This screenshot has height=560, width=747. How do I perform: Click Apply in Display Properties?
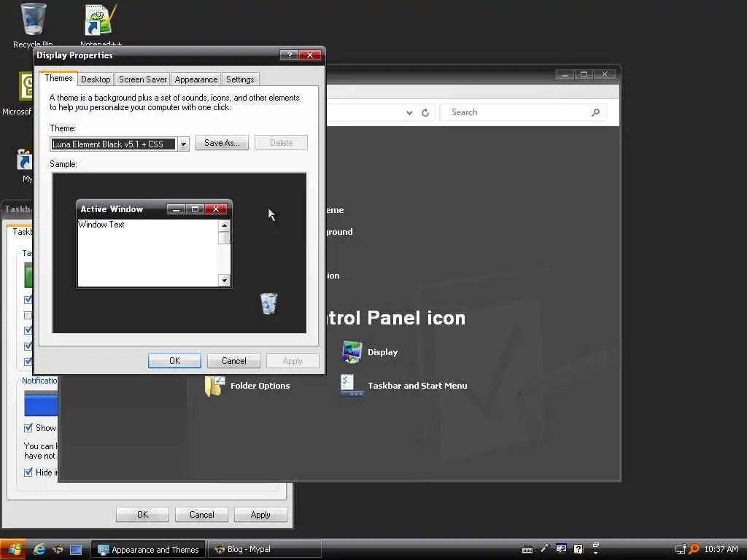(x=293, y=361)
